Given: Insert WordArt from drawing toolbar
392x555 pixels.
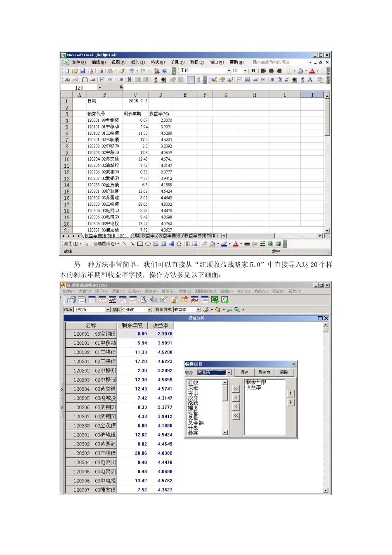Looking at the screenshot, I should (x=171, y=244).
